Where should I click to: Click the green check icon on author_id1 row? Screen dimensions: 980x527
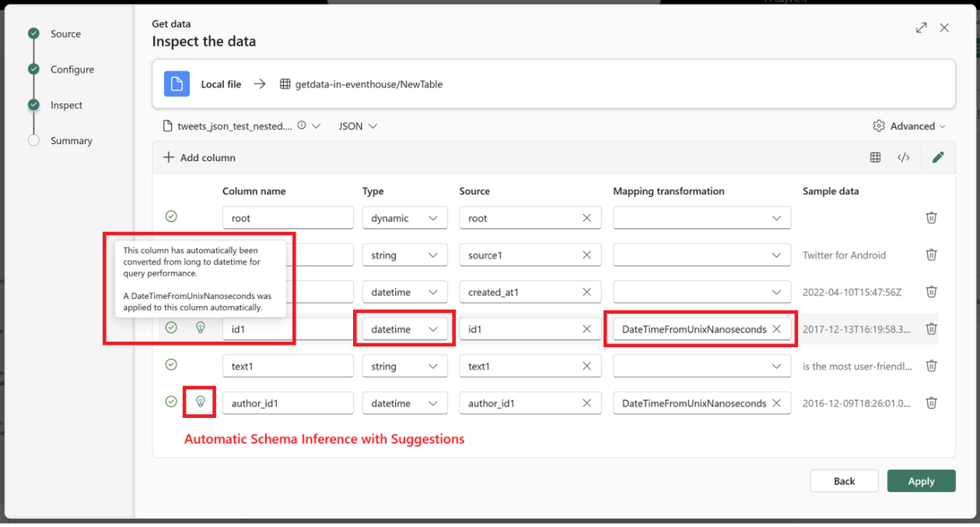click(x=171, y=402)
